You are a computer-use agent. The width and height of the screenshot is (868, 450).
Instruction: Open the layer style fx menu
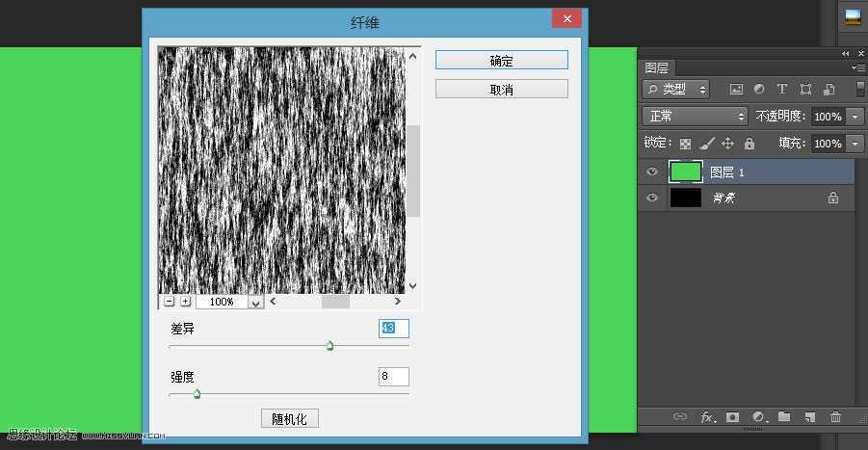pos(708,417)
